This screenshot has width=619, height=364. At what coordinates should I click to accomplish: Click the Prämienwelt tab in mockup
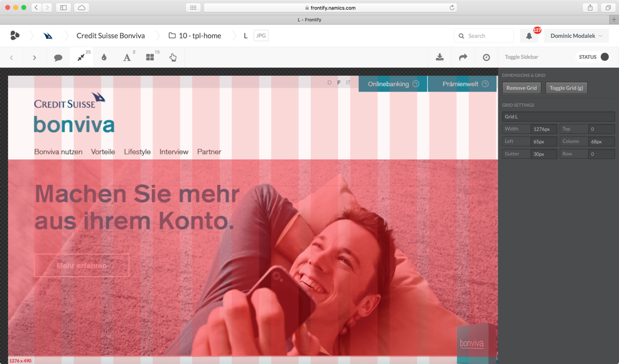(x=462, y=84)
